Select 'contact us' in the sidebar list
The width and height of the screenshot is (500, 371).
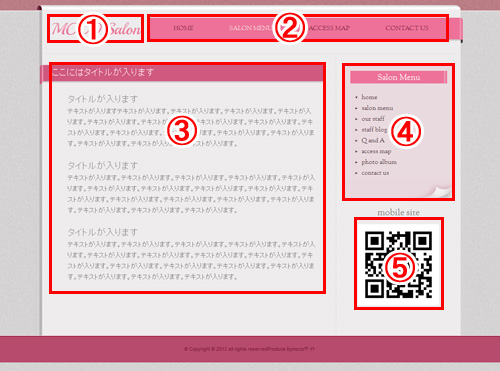[x=375, y=173]
